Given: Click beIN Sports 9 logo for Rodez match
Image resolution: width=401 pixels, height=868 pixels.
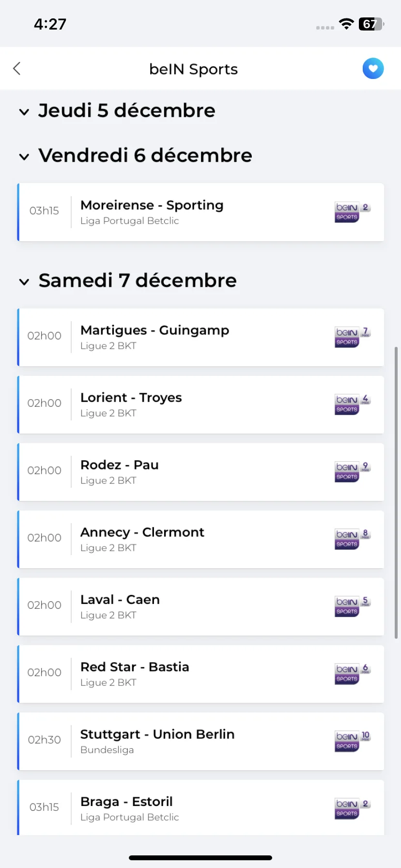Looking at the screenshot, I should click(353, 472).
